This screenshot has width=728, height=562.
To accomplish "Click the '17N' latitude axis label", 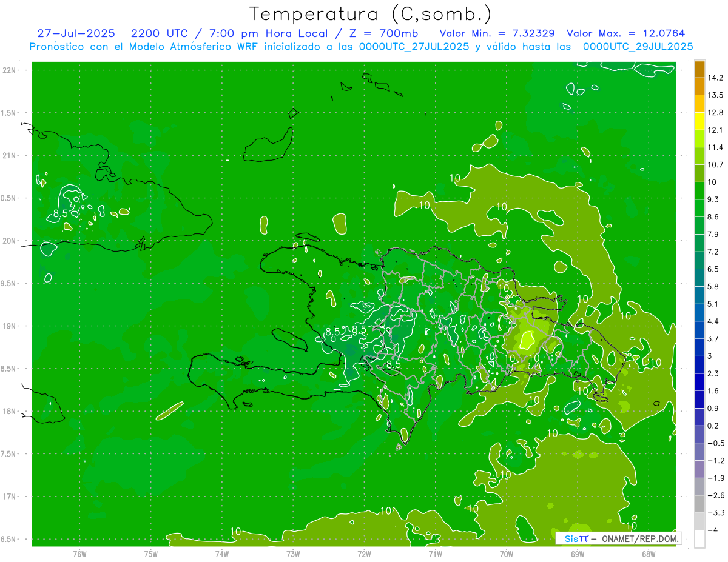I will click(x=10, y=497).
